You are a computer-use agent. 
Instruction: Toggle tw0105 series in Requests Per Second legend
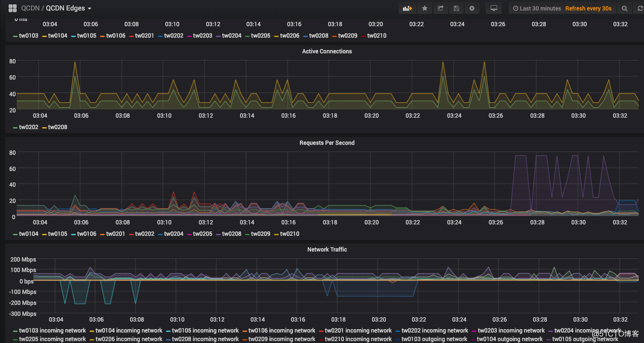(58, 234)
